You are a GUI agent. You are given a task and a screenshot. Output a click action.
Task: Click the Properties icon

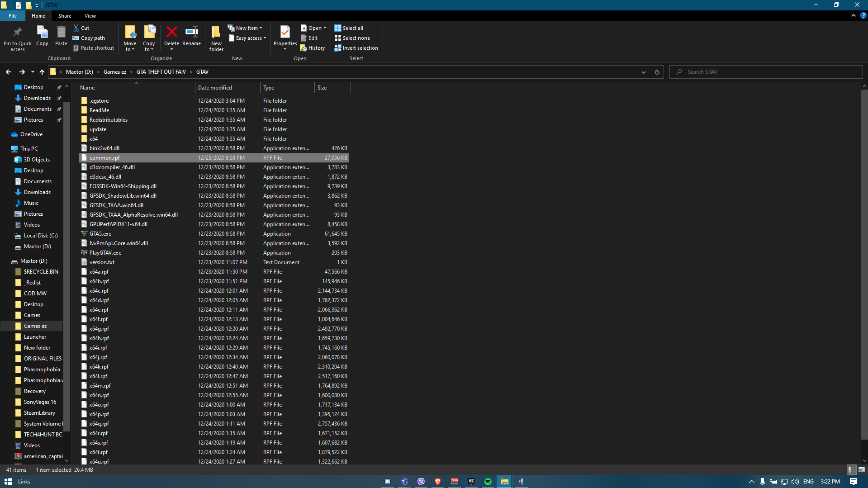285,32
